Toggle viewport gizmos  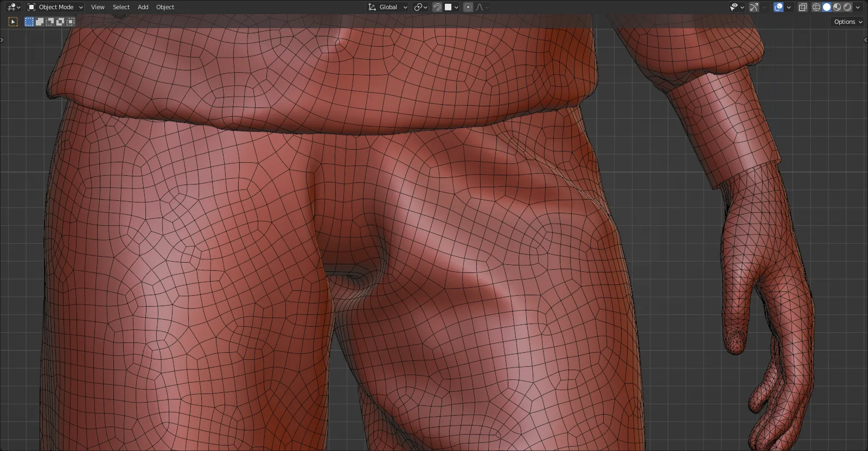point(754,7)
